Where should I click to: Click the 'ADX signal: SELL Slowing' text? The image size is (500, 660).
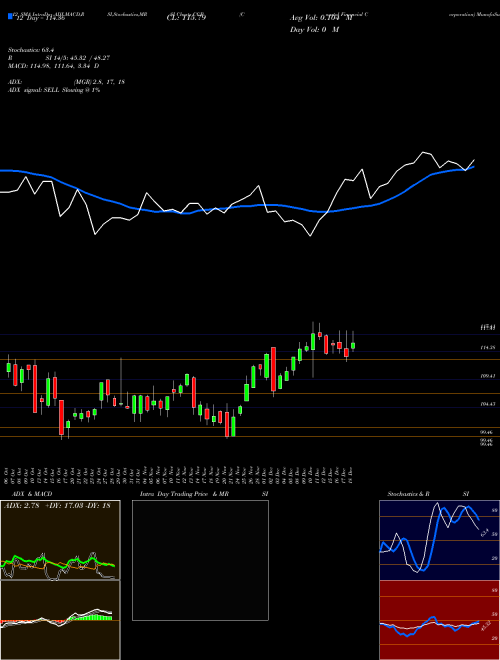(x=53, y=90)
